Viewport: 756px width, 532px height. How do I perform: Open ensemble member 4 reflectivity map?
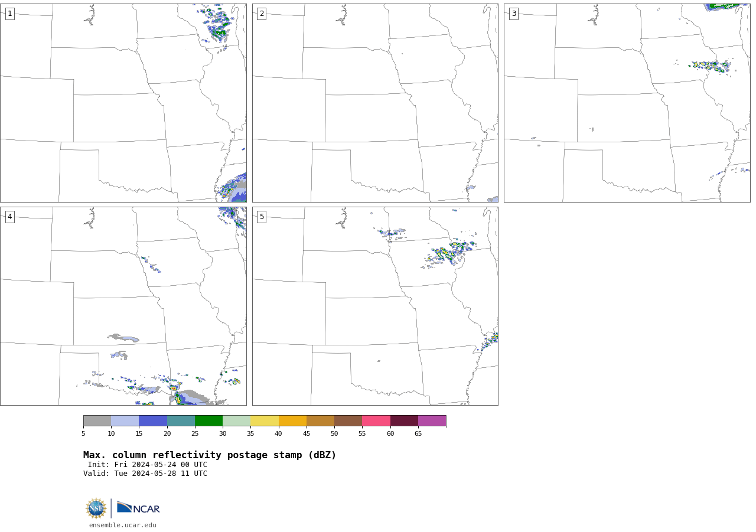click(123, 306)
